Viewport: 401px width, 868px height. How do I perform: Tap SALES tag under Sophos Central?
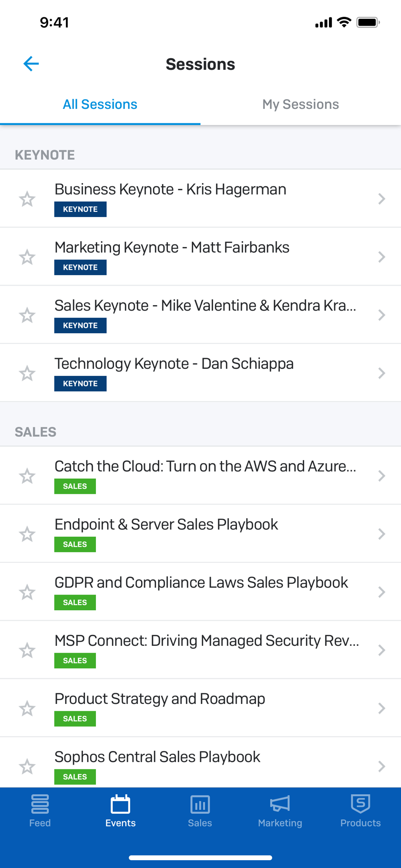point(75,777)
